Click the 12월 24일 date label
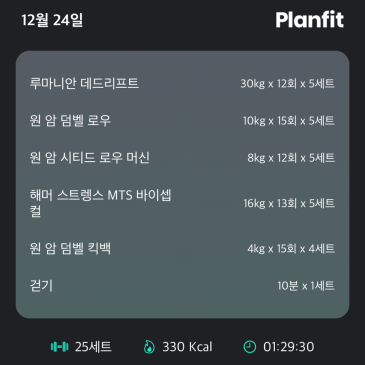Screen dimensions: 365x365 [52, 20]
